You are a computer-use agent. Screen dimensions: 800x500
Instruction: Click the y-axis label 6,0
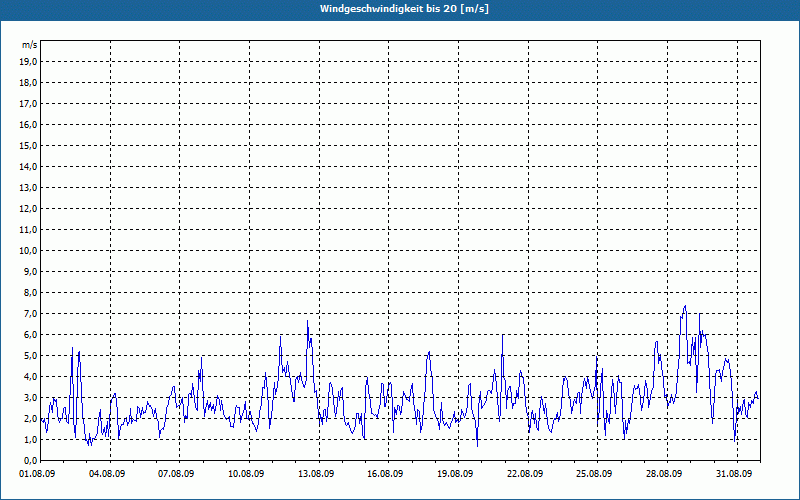tap(31, 335)
